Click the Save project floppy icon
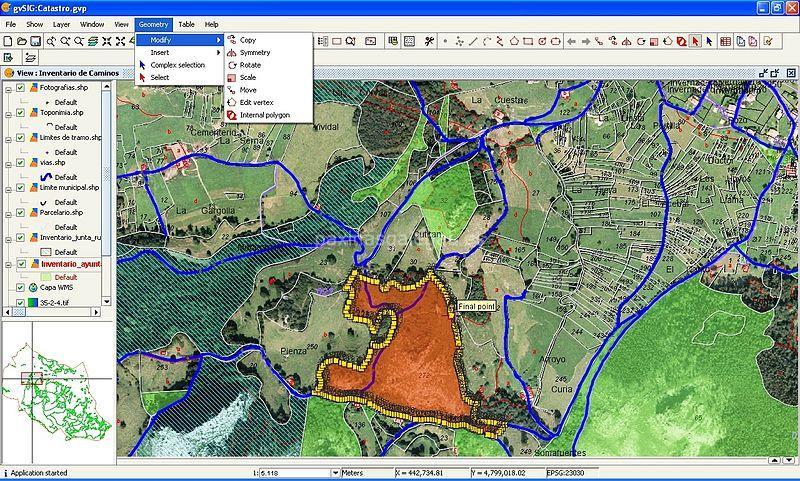Image resolution: width=800 pixels, height=481 pixels. coord(36,41)
